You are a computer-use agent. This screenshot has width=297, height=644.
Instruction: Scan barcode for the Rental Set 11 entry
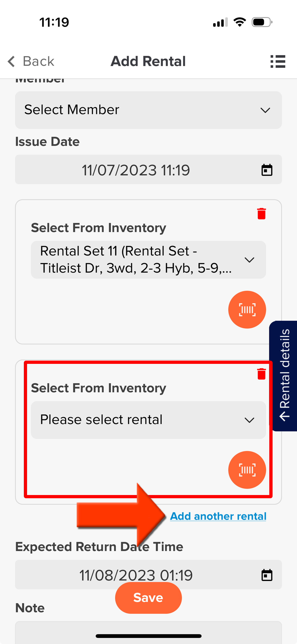[x=247, y=310]
